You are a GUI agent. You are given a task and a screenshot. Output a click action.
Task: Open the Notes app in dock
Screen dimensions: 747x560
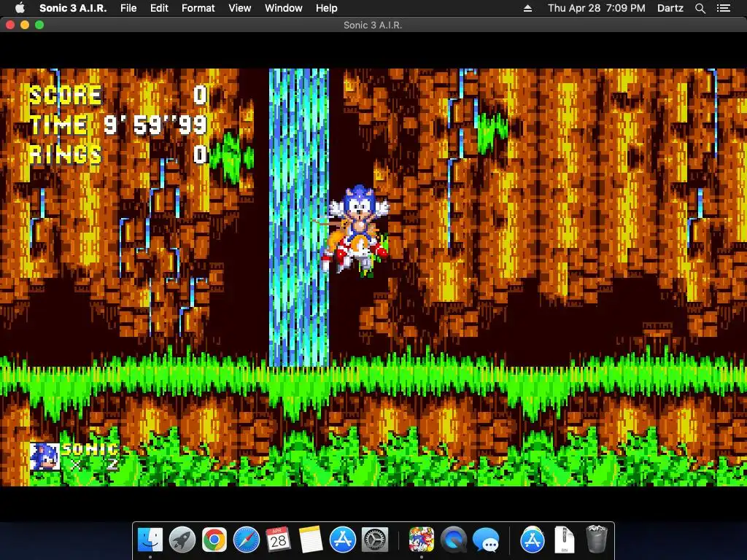coord(311,540)
